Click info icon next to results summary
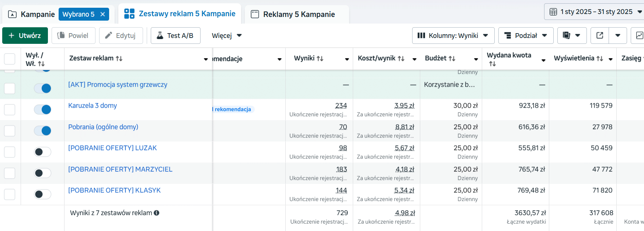 click(157, 213)
